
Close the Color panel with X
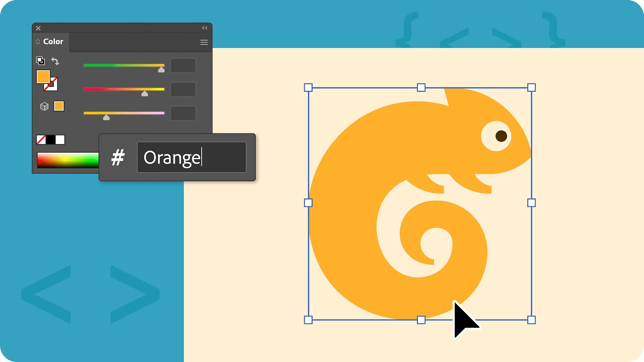click(38, 28)
